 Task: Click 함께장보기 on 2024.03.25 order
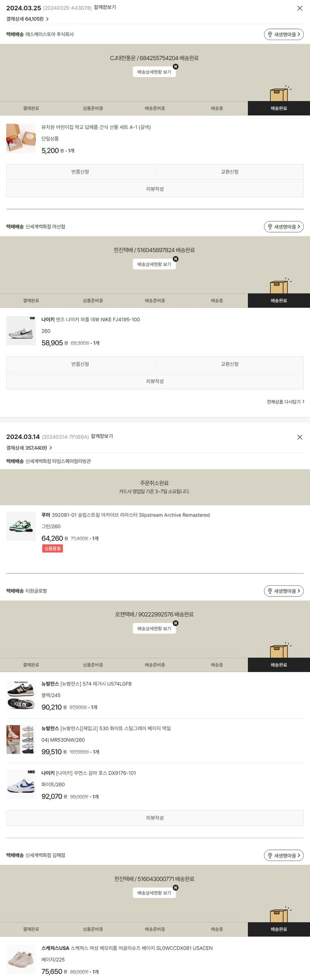click(105, 7)
